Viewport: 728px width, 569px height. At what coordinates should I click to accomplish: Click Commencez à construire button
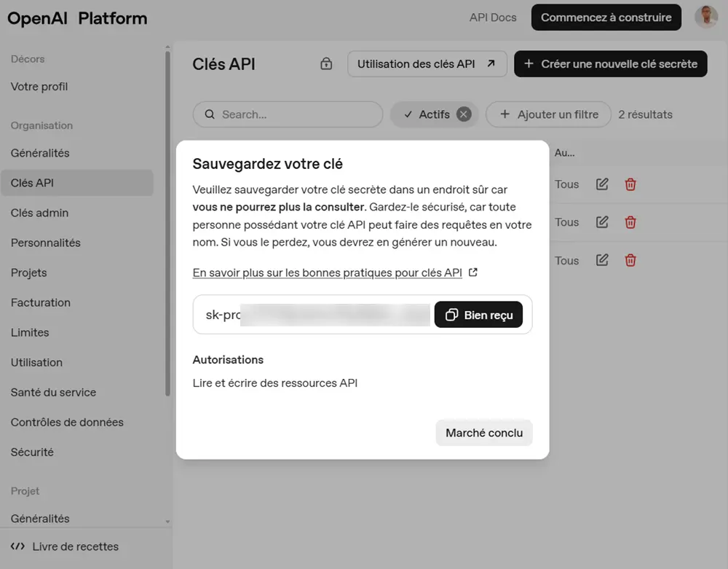606,17
